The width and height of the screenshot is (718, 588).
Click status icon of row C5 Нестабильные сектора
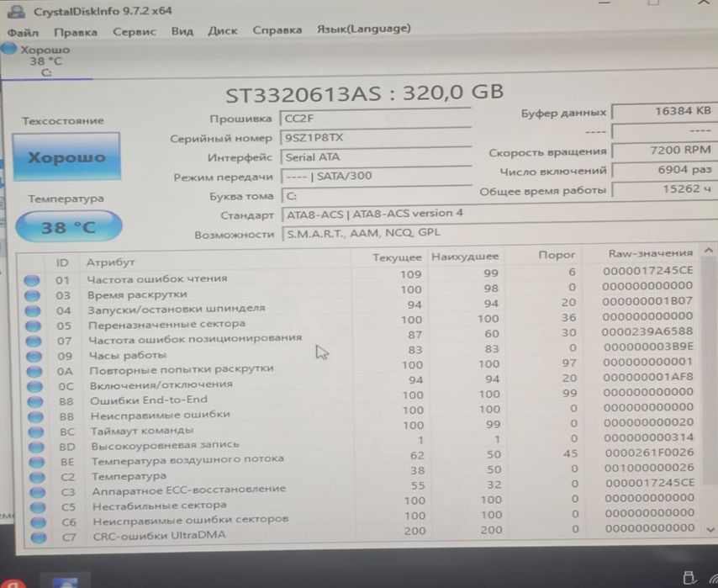click(38, 507)
